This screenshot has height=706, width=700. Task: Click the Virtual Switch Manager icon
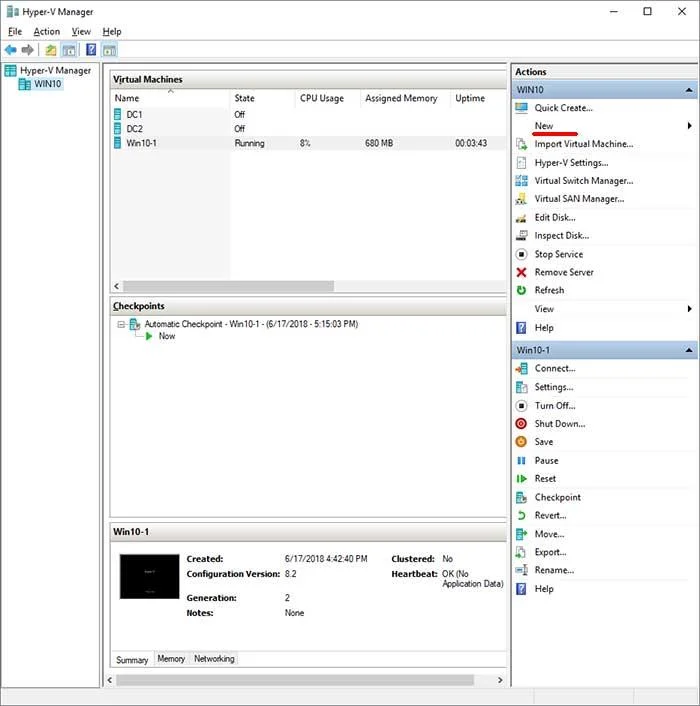pos(521,181)
